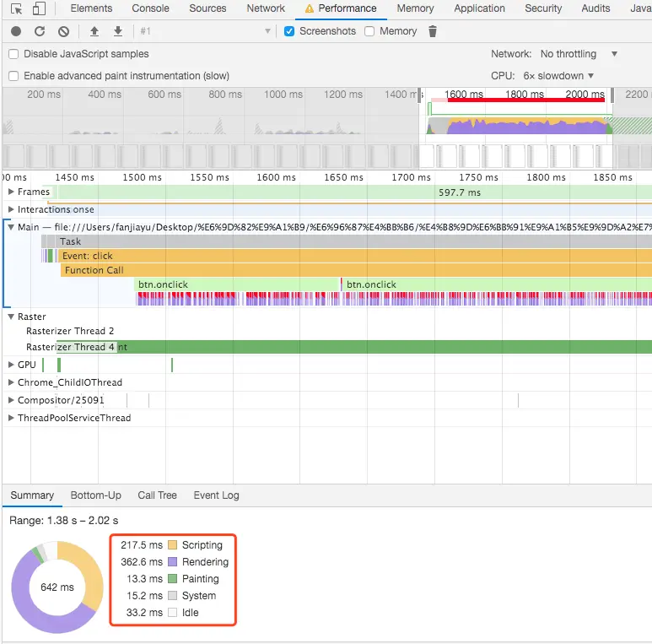The image size is (652, 644).
Task: Toggle the device toolbar icon
Action: coord(39,8)
